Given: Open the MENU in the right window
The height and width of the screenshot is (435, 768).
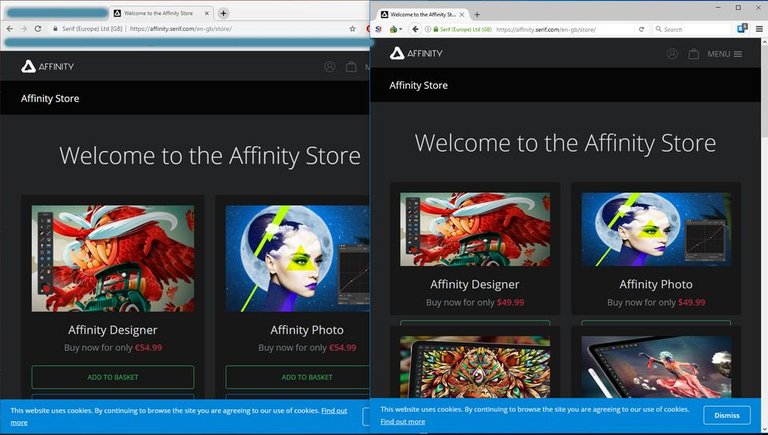Looking at the screenshot, I should click(724, 54).
